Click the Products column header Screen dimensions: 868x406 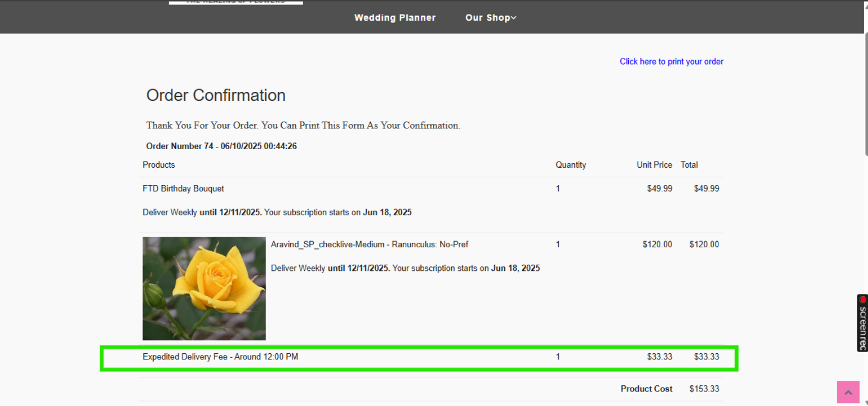159,165
